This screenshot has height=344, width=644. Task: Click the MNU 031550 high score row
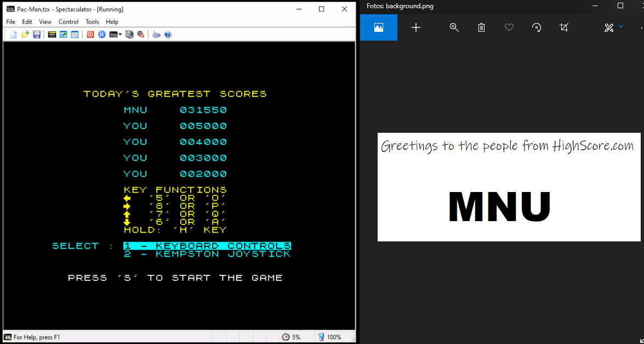[175, 110]
